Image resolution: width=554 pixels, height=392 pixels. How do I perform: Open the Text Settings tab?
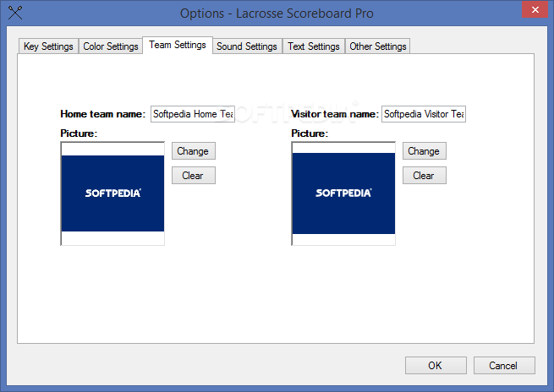[314, 46]
